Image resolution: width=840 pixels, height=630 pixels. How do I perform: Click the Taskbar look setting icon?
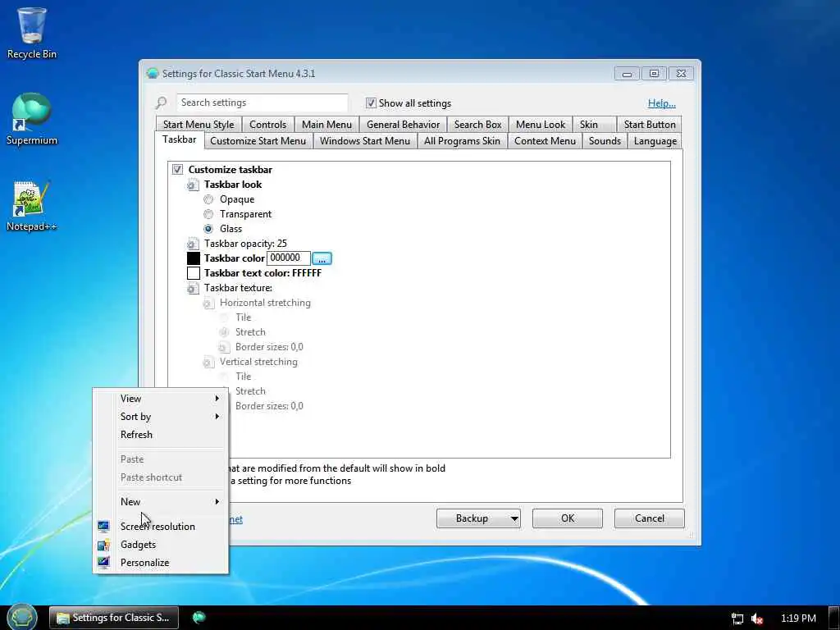[193, 185]
